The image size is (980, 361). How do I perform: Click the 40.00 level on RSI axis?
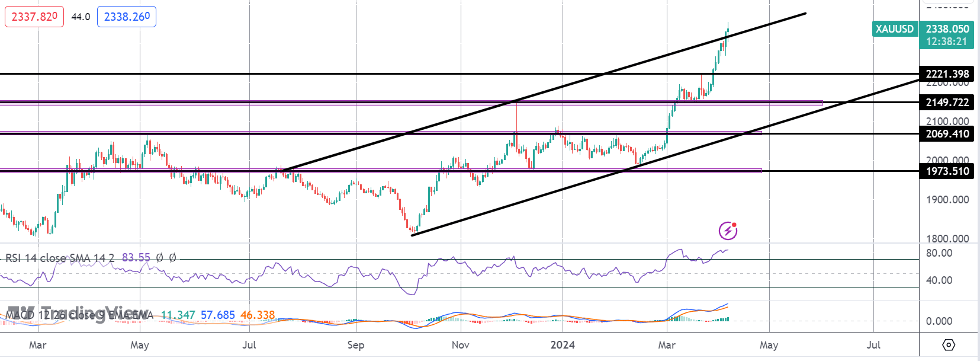[939, 280]
